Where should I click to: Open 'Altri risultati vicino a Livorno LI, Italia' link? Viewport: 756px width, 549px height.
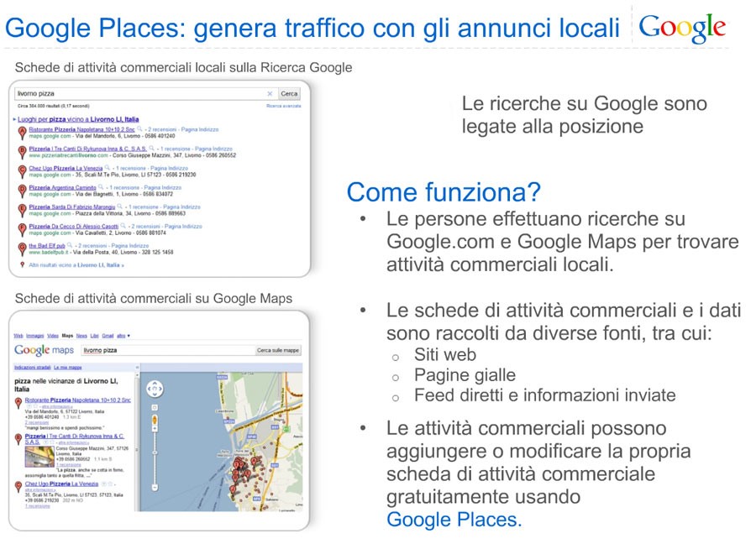76,265
